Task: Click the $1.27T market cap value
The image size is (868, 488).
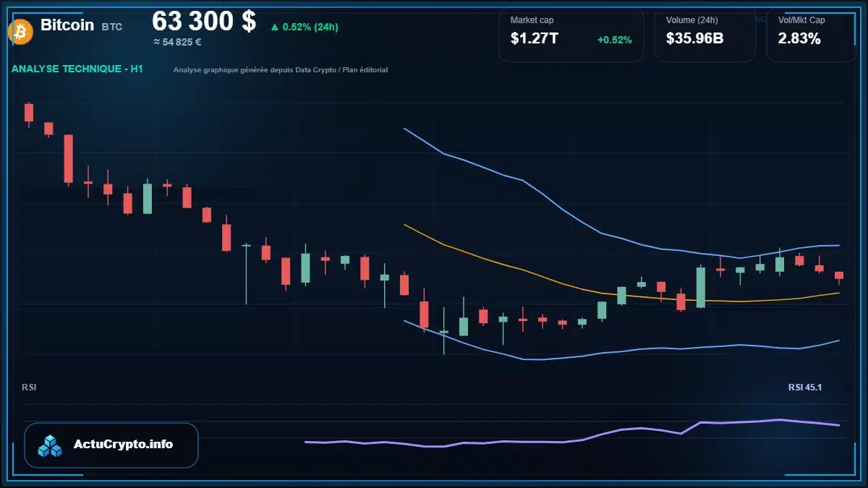Action: [x=535, y=39]
